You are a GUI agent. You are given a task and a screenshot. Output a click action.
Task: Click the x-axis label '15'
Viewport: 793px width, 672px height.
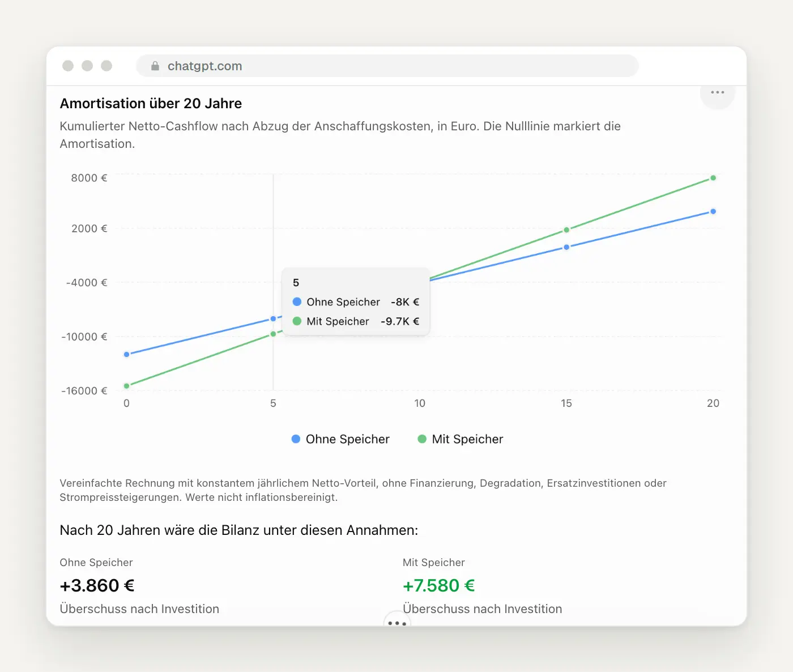(x=566, y=403)
